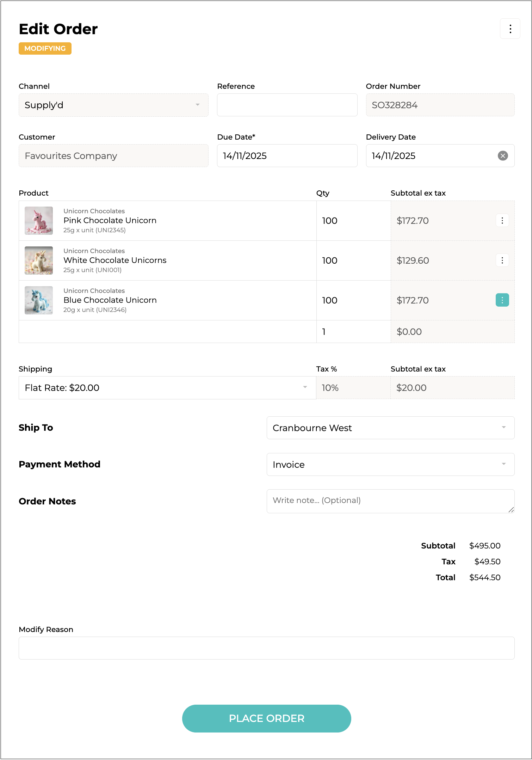Open options for White Chocolate Unicorns row
Image resolution: width=532 pixels, height=760 pixels.
[x=502, y=261]
